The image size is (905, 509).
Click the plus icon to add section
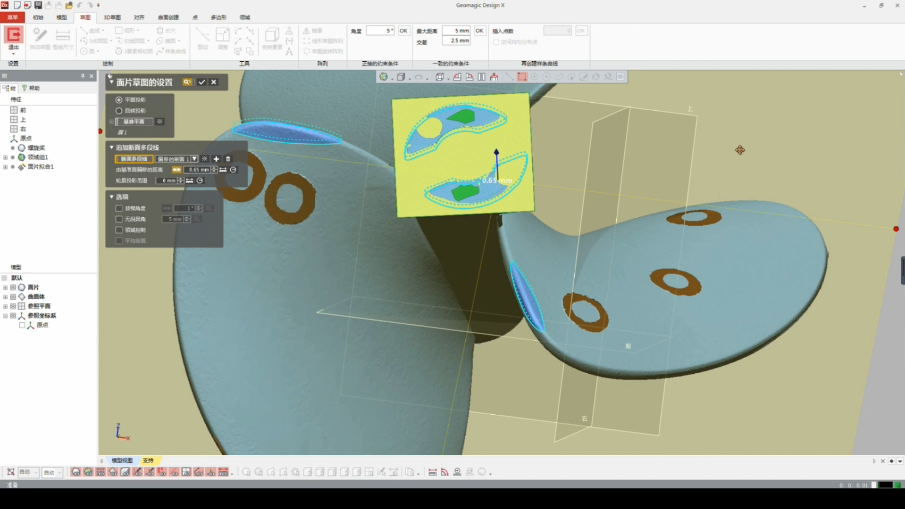tap(216, 158)
